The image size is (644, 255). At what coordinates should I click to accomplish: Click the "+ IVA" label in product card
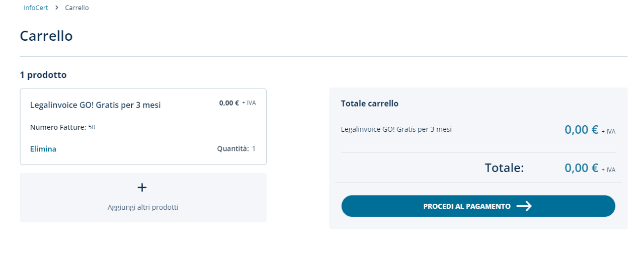(x=249, y=103)
